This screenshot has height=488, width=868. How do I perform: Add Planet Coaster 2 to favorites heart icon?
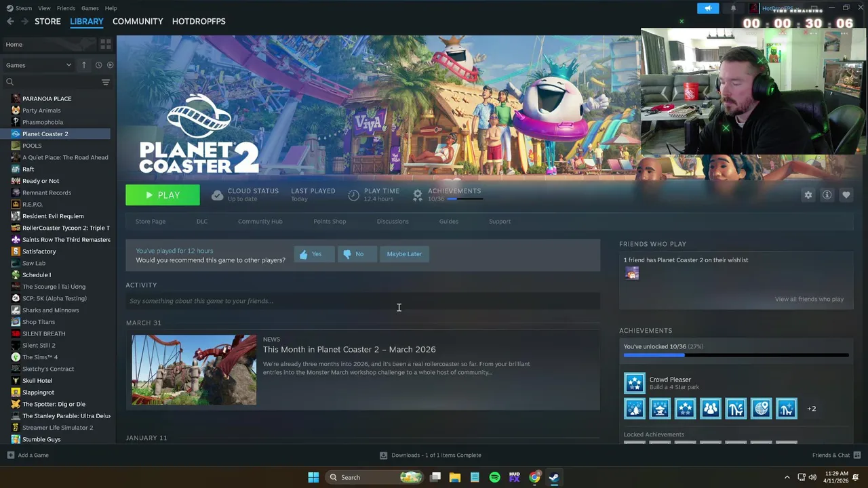coord(846,195)
